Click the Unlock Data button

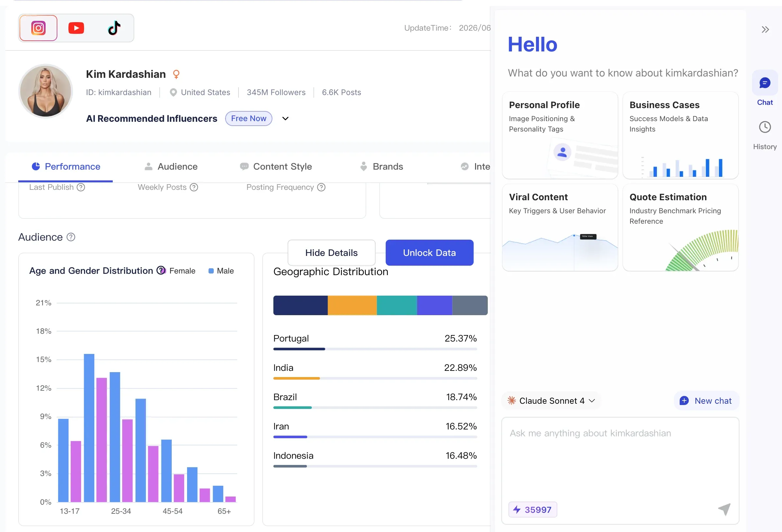click(429, 253)
